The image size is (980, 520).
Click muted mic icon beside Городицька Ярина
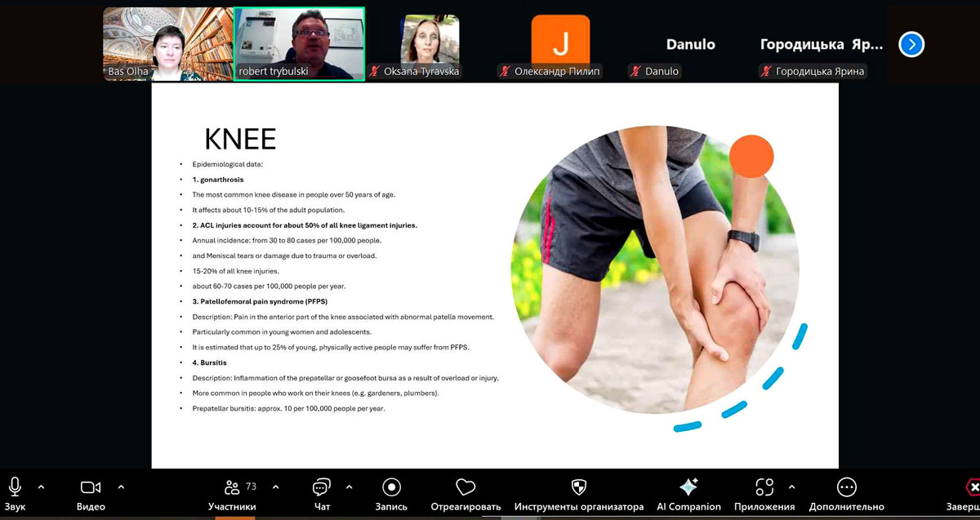766,72
